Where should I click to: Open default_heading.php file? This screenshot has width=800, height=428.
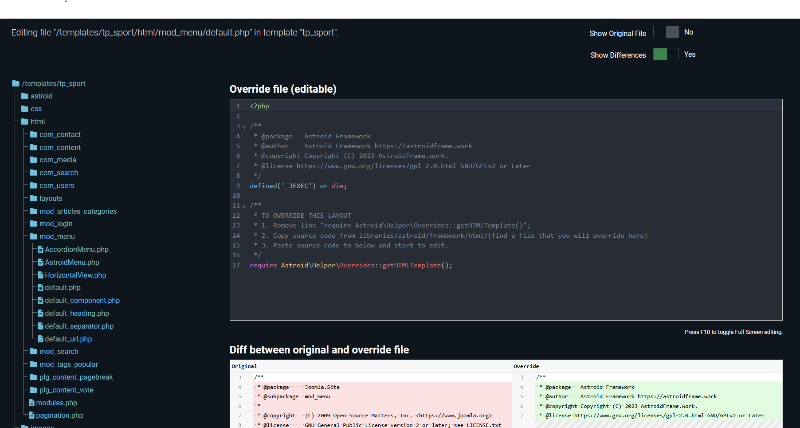78,313
